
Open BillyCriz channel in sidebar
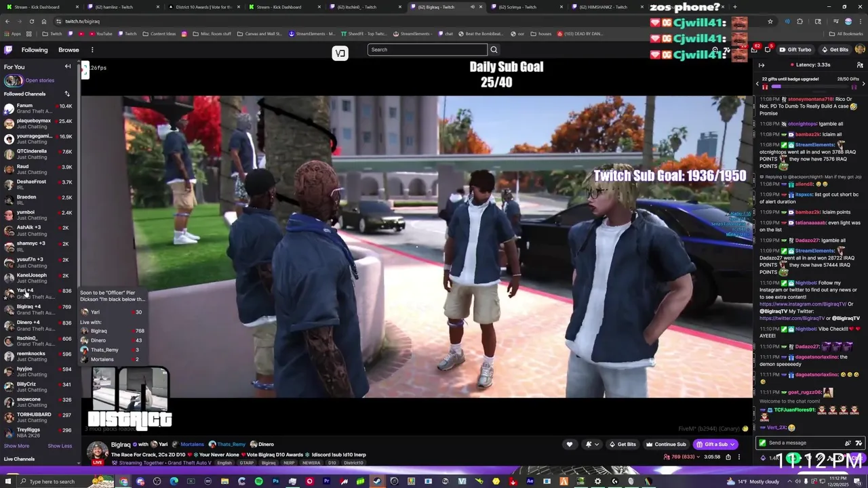(37, 386)
